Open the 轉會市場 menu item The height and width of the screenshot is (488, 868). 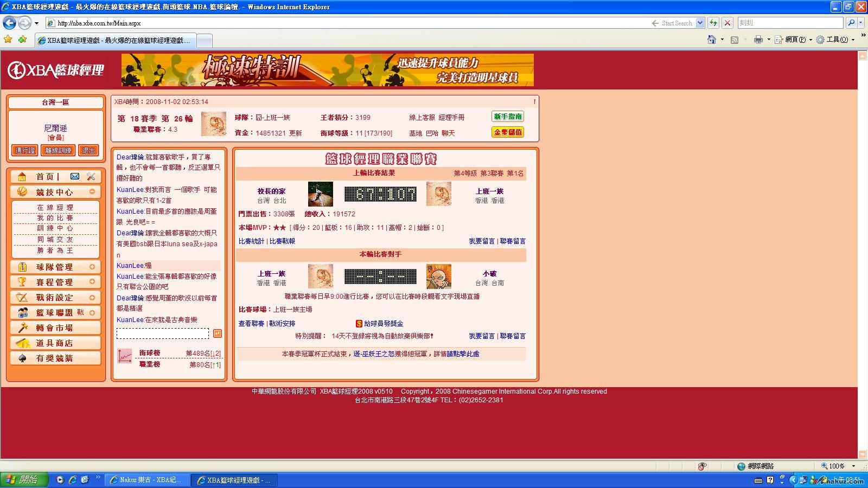point(54,328)
